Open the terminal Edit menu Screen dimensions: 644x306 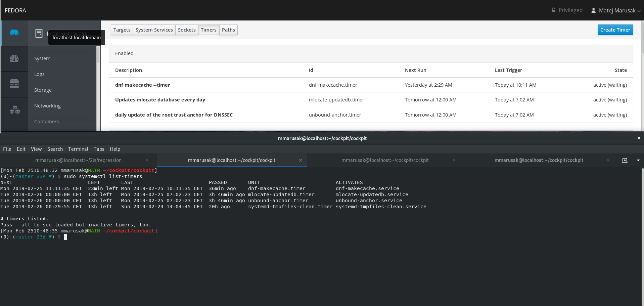click(21, 149)
